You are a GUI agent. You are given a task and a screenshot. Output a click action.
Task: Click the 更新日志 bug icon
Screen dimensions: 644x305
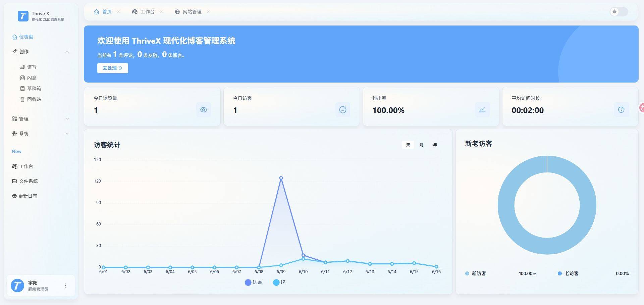(x=14, y=196)
